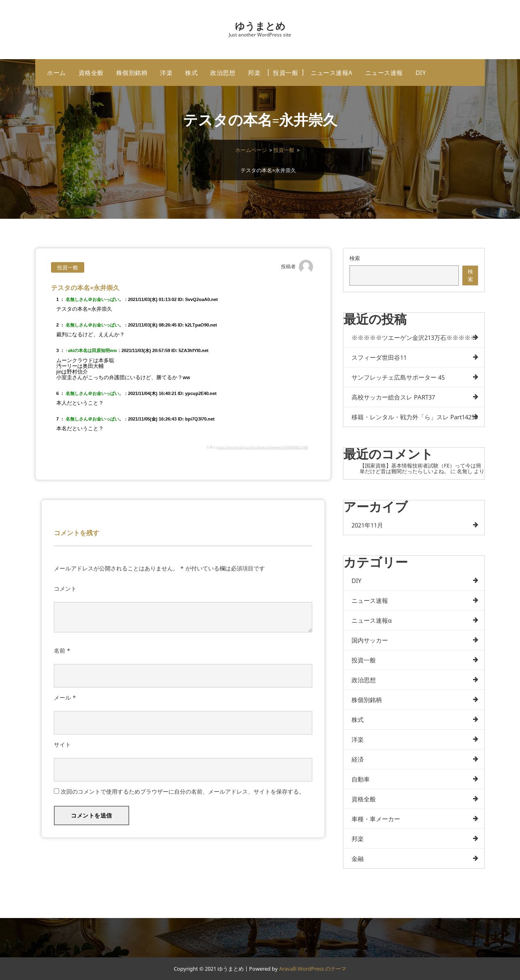Open ホーム in the navigation bar
Image resolution: width=520 pixels, height=980 pixels.
coord(56,73)
